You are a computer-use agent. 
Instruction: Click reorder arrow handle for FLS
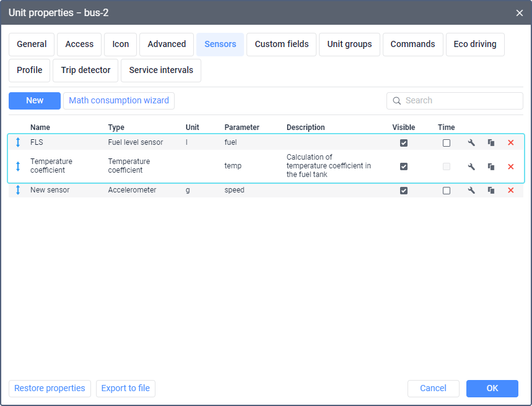coord(18,142)
